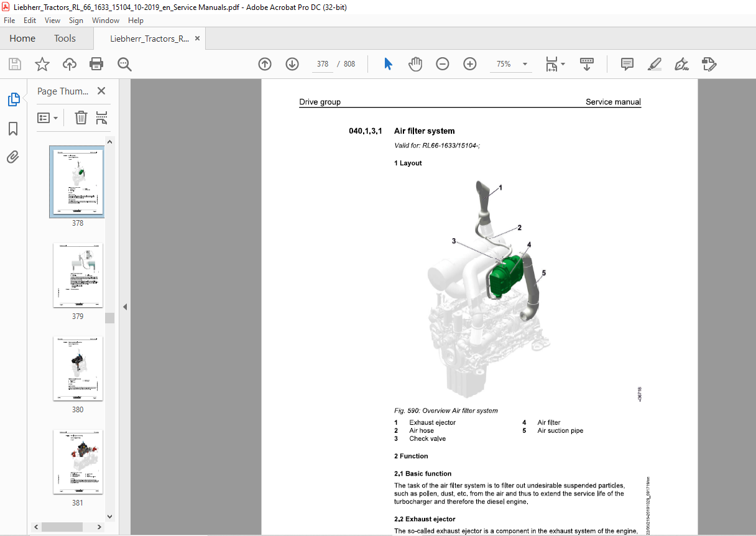Click the '2.1 Basic function' heading
The image size is (756, 536).
(x=423, y=473)
